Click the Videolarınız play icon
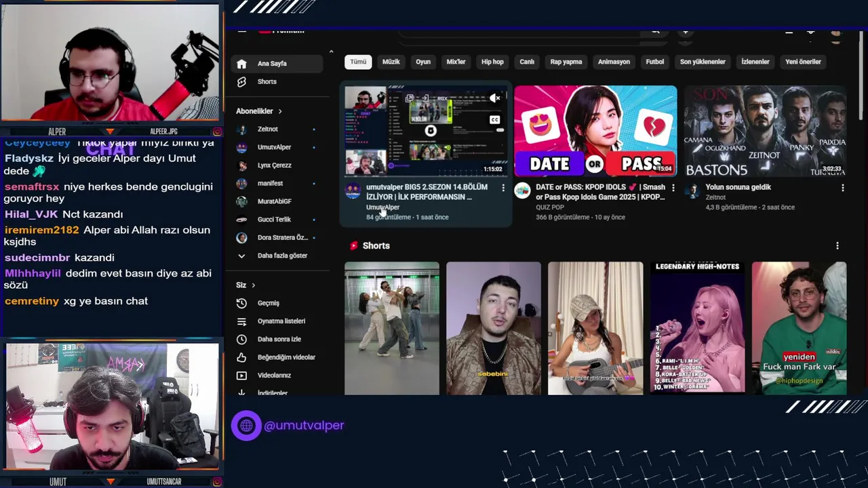Viewport: 868px width, 488px height. coord(241,375)
